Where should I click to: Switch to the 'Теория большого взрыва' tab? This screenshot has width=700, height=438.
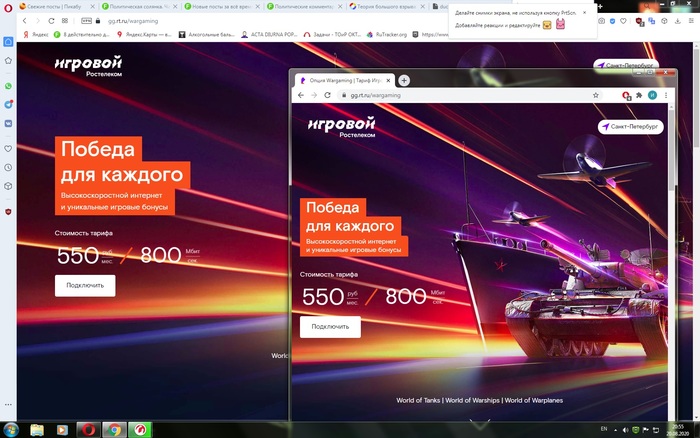[x=387, y=7]
